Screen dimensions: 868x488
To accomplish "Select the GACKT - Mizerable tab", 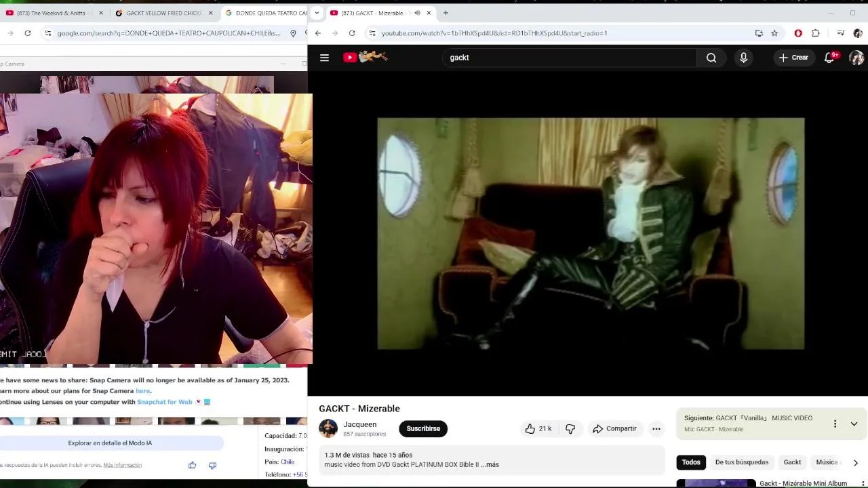I will pos(380,13).
